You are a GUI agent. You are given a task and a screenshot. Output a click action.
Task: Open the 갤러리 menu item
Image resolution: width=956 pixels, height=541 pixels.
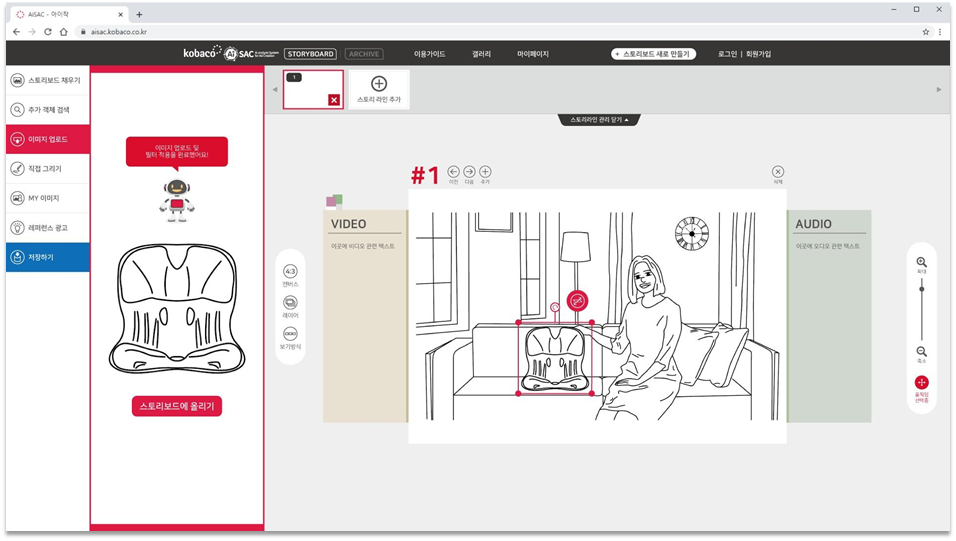point(481,54)
